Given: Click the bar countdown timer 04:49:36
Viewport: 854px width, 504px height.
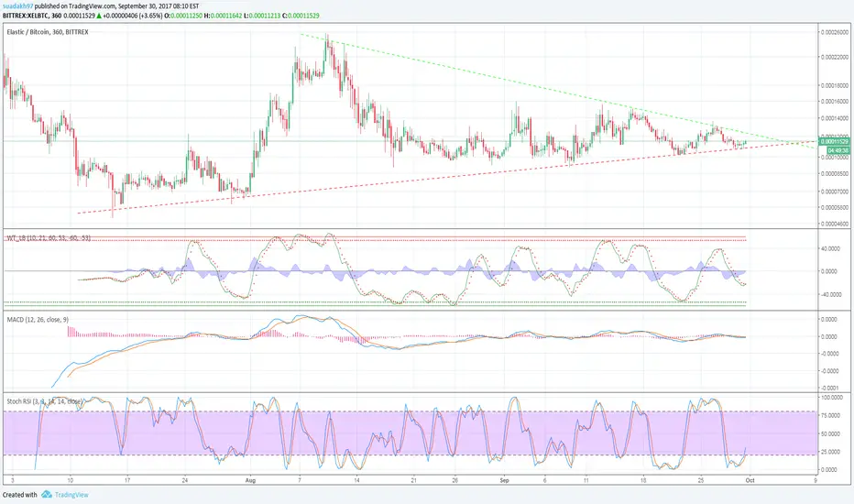Looking at the screenshot, I should [x=838, y=150].
